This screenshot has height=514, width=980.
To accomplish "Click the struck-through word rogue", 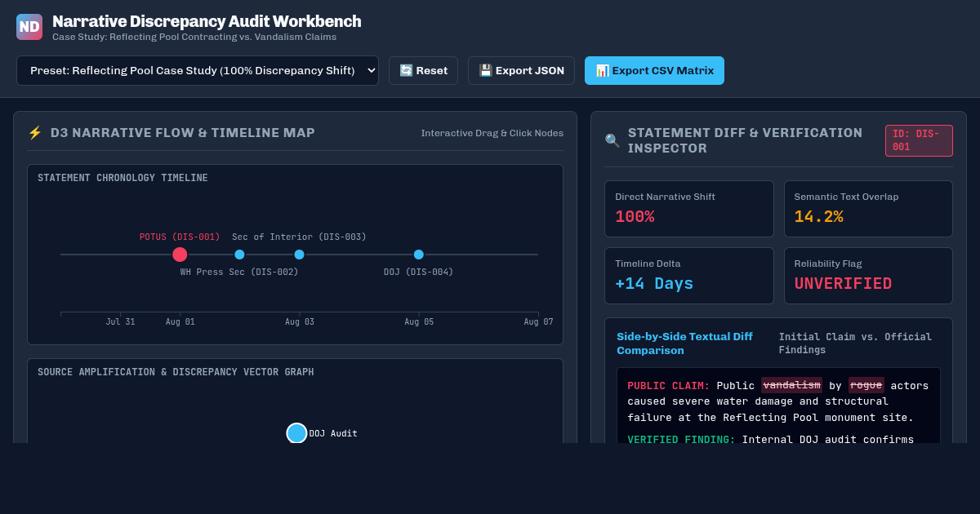I will click(x=866, y=385).
